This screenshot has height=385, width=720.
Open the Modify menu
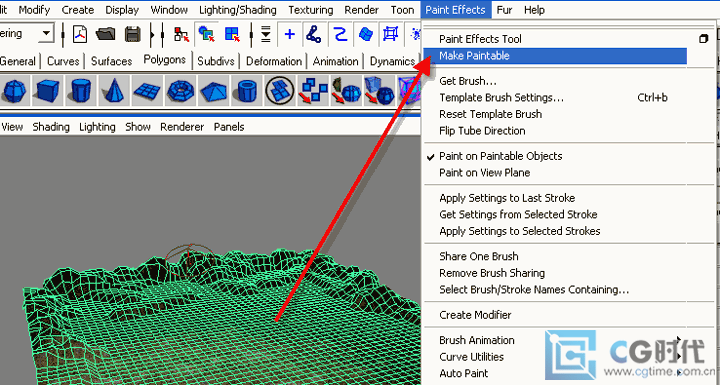34,10
